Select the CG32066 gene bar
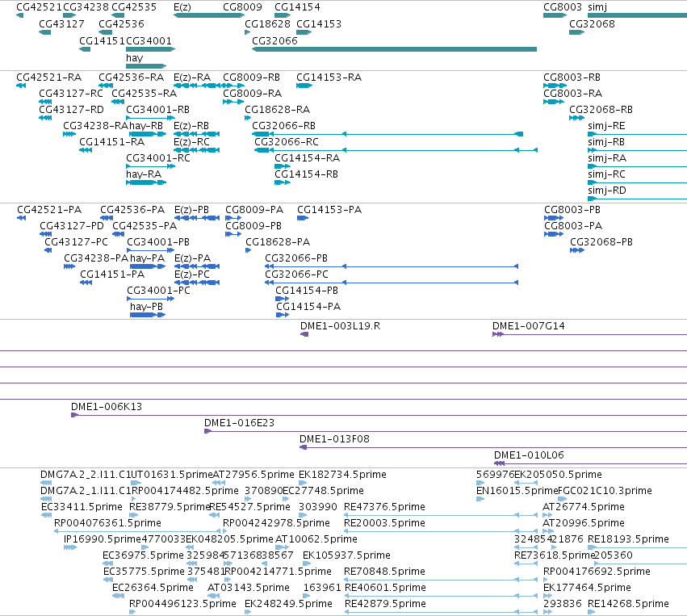The image size is (687, 616). click(394, 49)
